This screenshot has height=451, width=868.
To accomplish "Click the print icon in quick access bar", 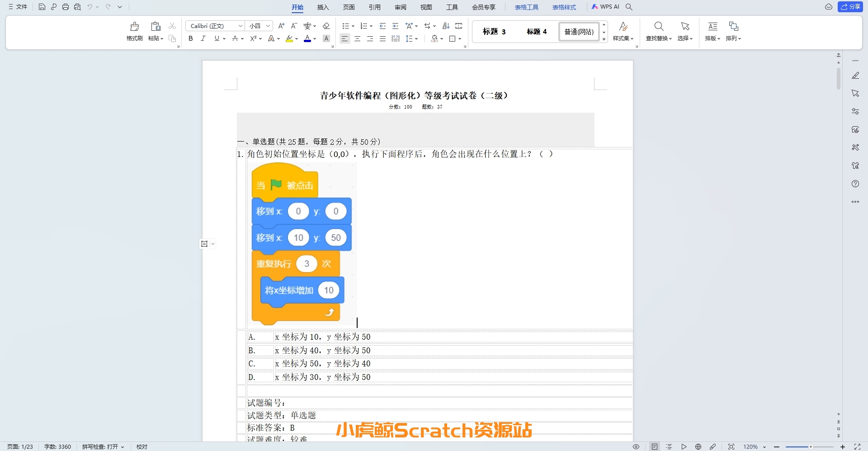I will [66, 7].
